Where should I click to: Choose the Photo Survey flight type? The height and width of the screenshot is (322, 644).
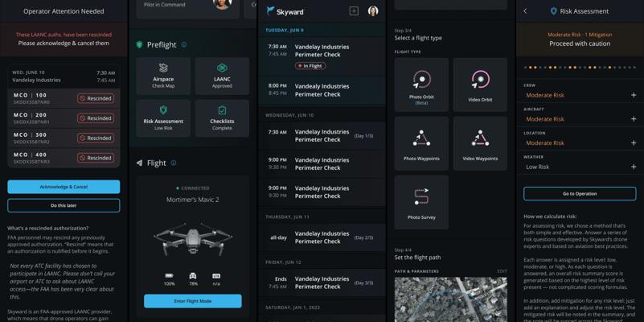click(x=421, y=201)
